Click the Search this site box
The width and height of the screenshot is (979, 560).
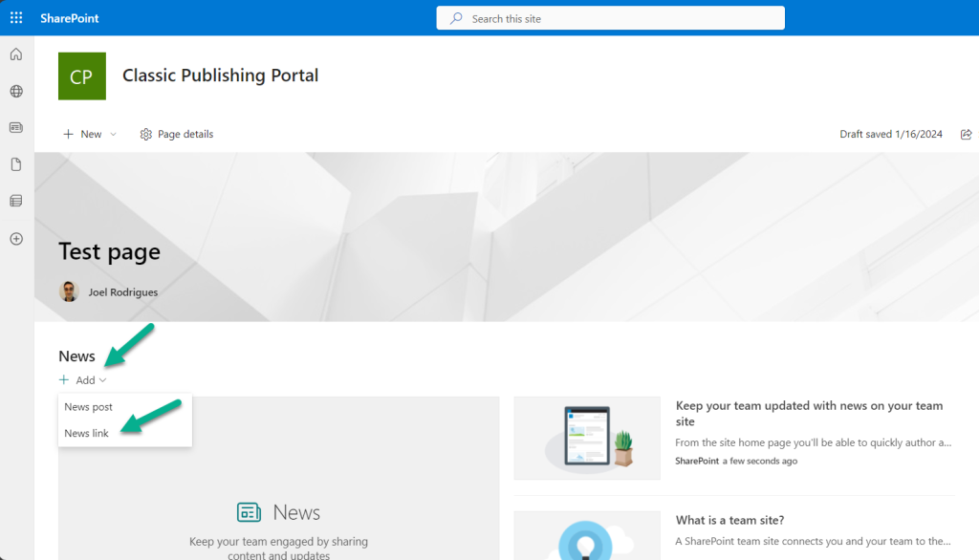tap(610, 17)
